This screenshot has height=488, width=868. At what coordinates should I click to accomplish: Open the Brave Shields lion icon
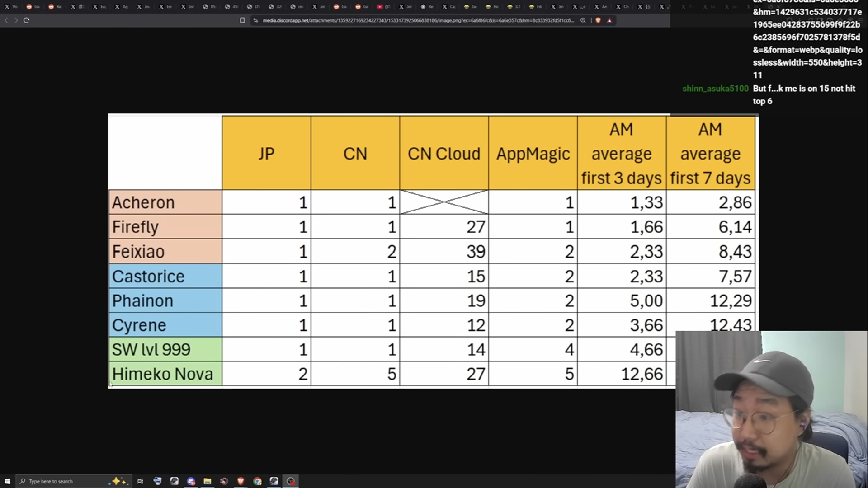598,20
